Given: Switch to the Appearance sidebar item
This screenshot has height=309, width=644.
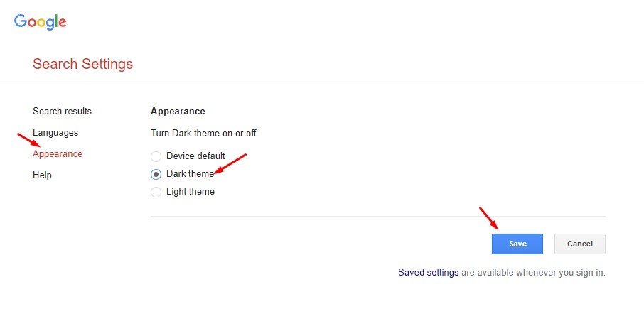Looking at the screenshot, I should [58, 154].
